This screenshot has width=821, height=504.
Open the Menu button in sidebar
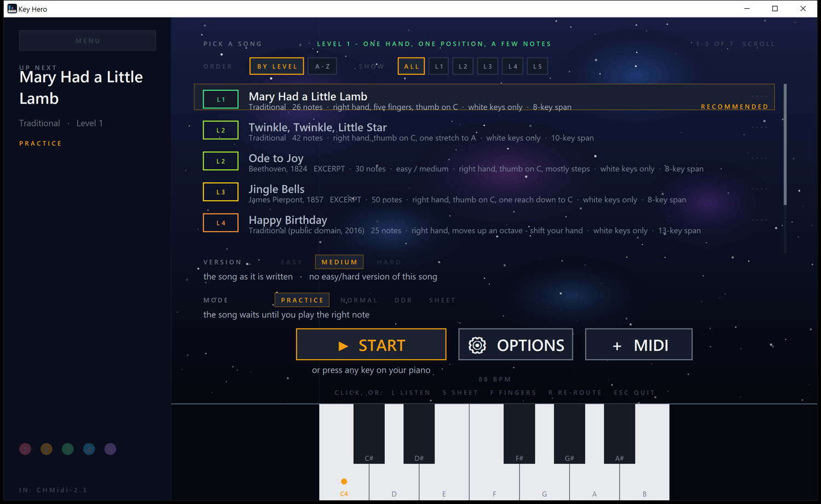88,40
